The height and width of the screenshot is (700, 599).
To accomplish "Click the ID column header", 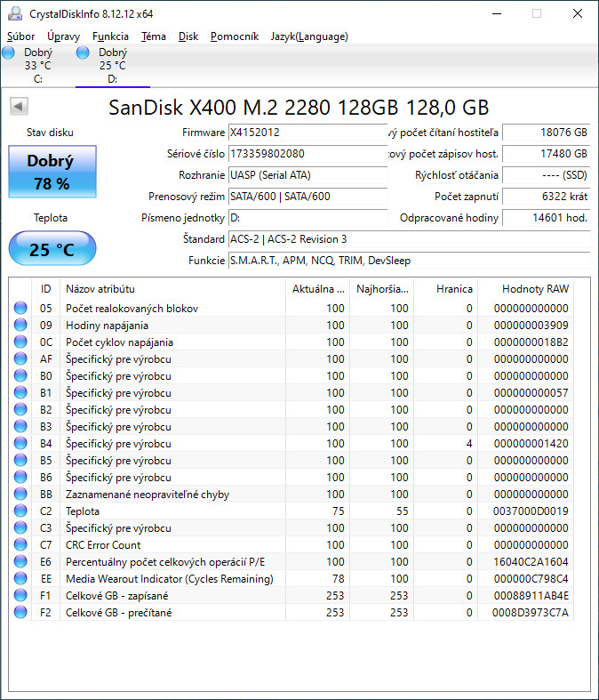I will [x=45, y=289].
